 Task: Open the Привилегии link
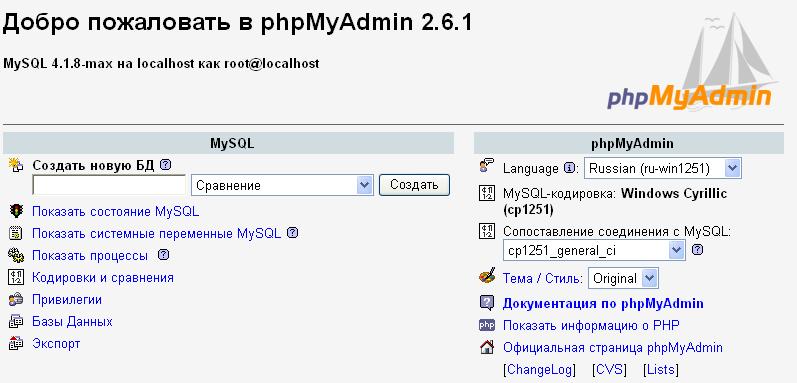point(67,300)
